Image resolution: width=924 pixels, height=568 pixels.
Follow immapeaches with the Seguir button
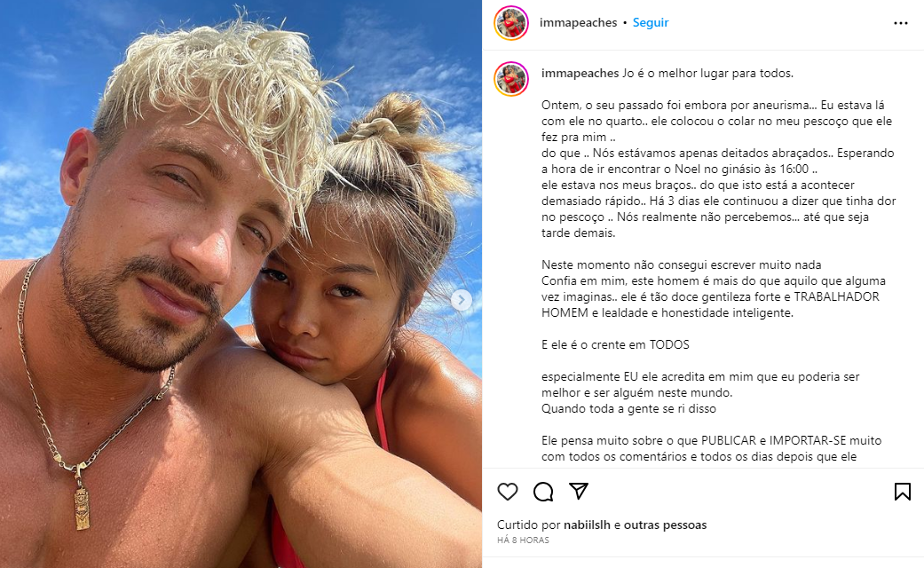click(651, 22)
